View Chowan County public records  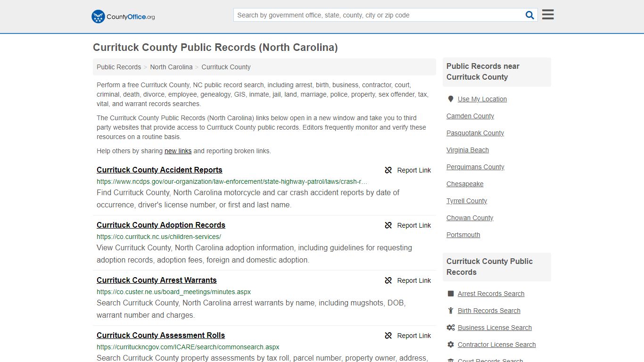tap(470, 218)
